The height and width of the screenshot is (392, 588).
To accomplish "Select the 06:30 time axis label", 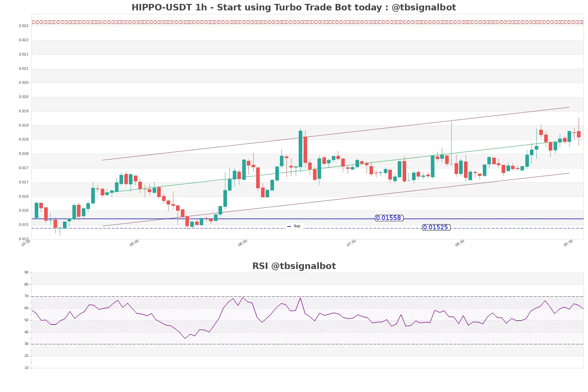I will coord(460,243).
